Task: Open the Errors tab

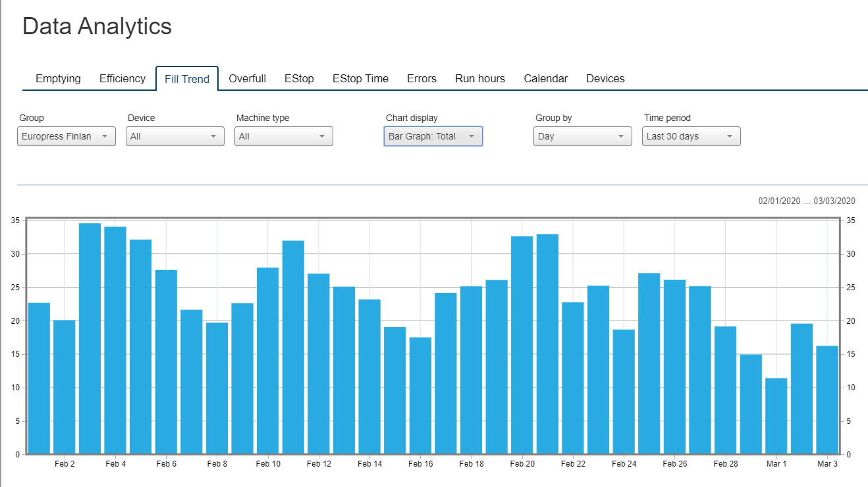Action: point(421,78)
